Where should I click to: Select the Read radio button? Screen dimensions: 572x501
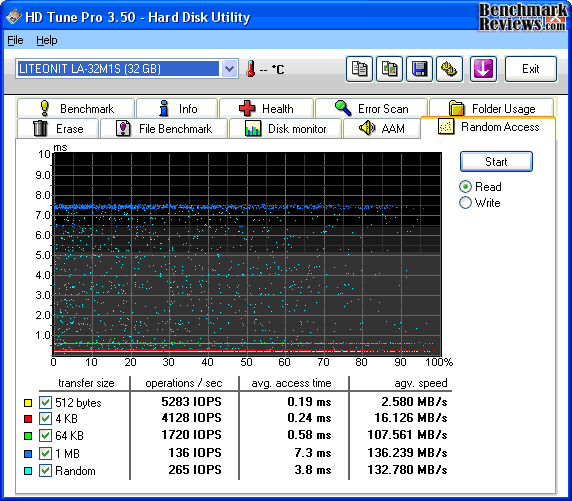tap(465, 187)
